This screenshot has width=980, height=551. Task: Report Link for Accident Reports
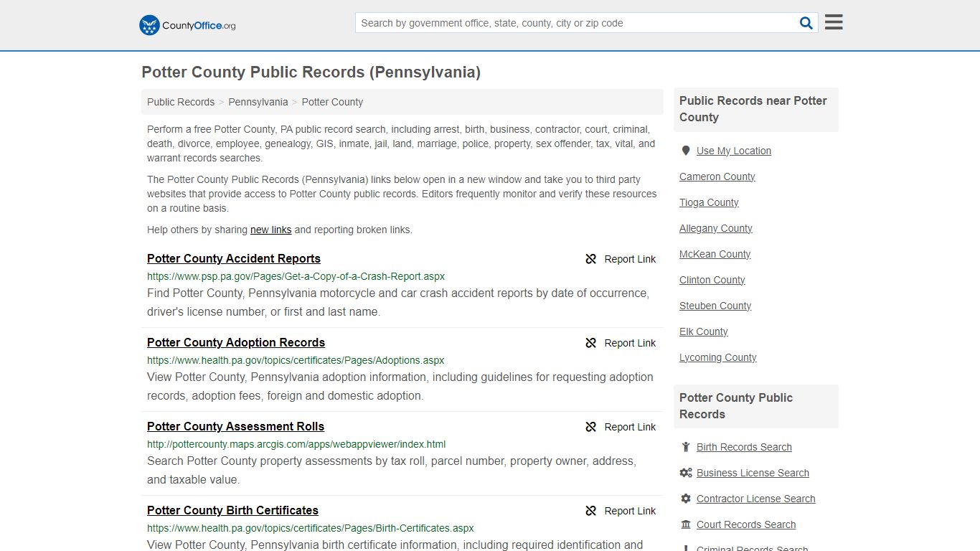(x=630, y=259)
